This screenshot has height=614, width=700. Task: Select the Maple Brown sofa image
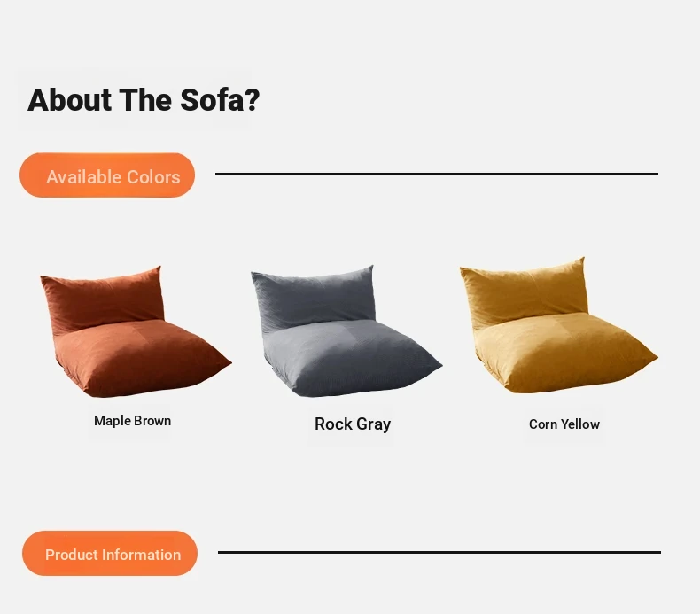[x=133, y=332]
